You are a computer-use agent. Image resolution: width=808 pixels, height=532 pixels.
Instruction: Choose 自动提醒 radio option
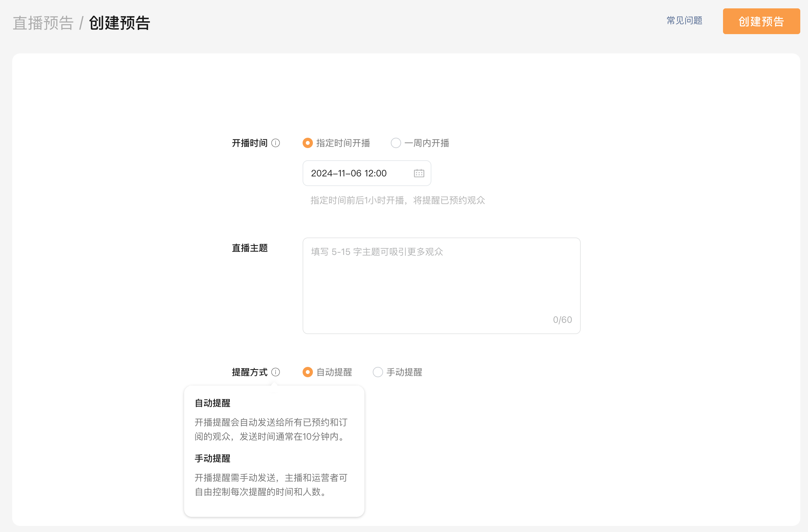point(307,372)
